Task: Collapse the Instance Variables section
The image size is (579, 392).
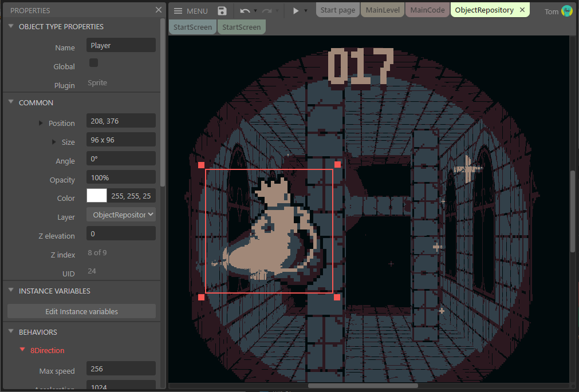Action: pyautogui.click(x=10, y=291)
